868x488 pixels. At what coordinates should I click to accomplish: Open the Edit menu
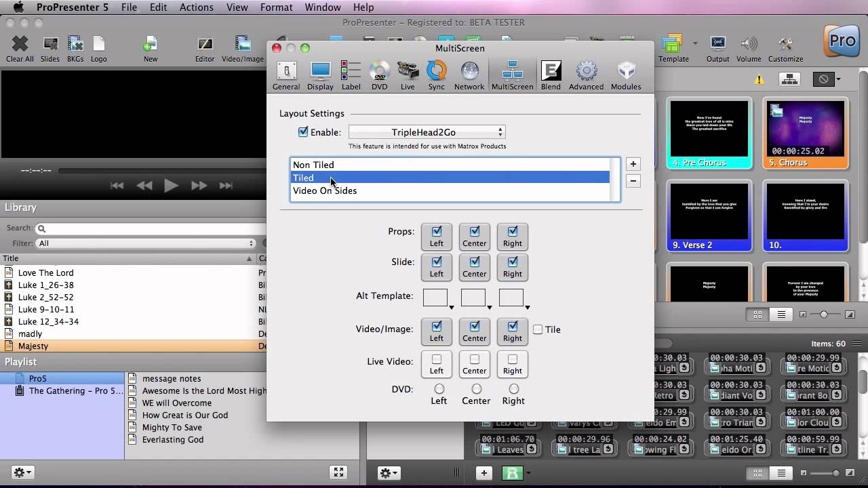coord(159,7)
